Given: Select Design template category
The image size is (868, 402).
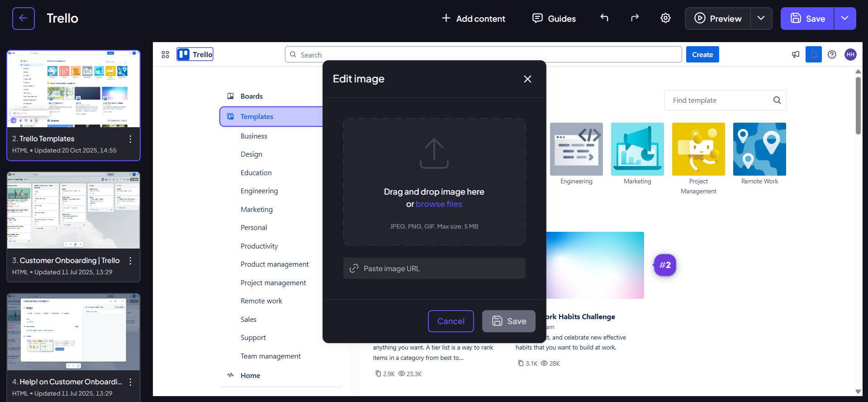Looking at the screenshot, I should [x=251, y=154].
